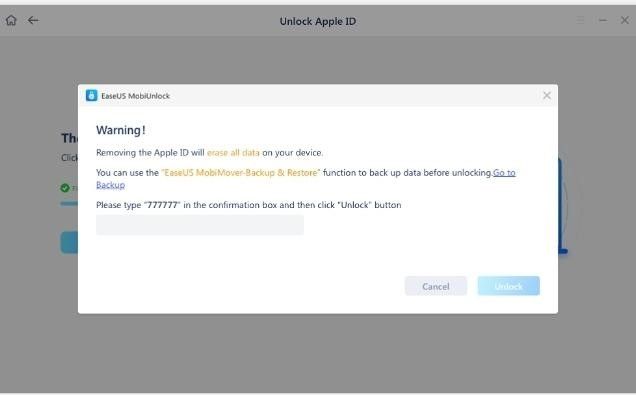Cancel the Apple ID unlock warning
Screen dimensions: 636x395
coord(436,286)
